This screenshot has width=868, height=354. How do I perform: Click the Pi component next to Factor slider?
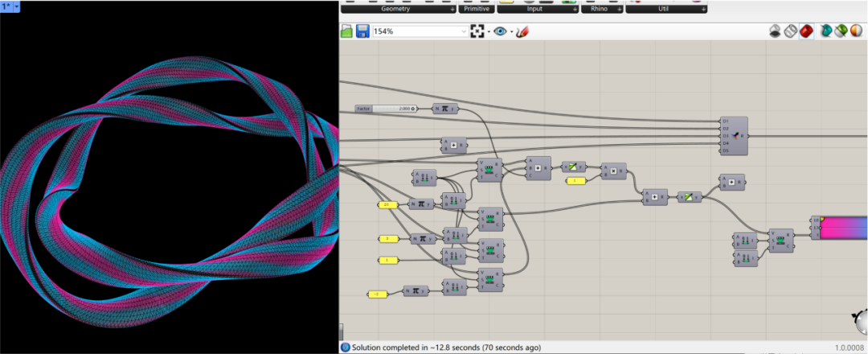click(x=444, y=109)
